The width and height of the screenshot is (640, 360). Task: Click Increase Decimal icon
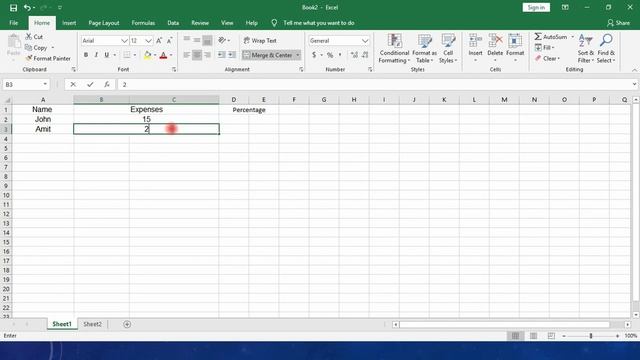(x=354, y=55)
